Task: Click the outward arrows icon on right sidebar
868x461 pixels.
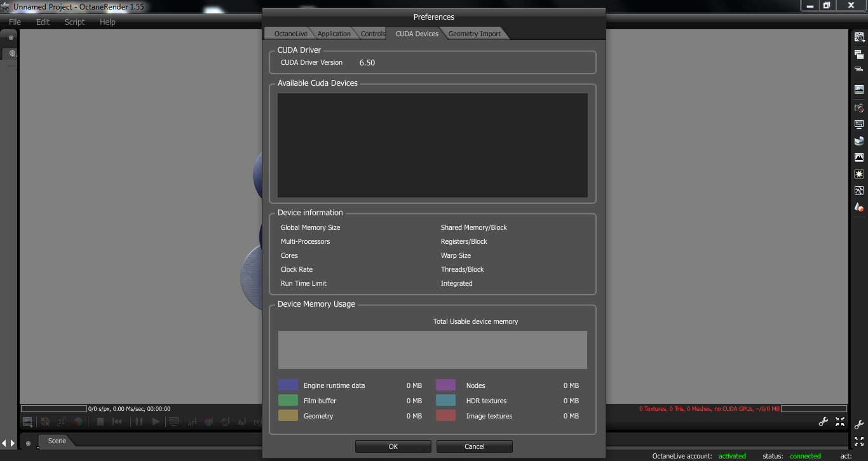Action: tap(859, 441)
